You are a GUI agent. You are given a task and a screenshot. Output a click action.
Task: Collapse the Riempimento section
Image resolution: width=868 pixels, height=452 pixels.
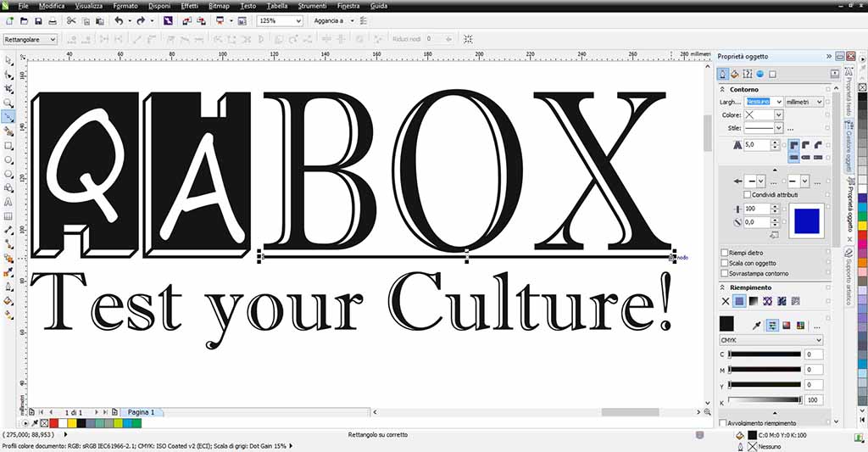(722, 287)
